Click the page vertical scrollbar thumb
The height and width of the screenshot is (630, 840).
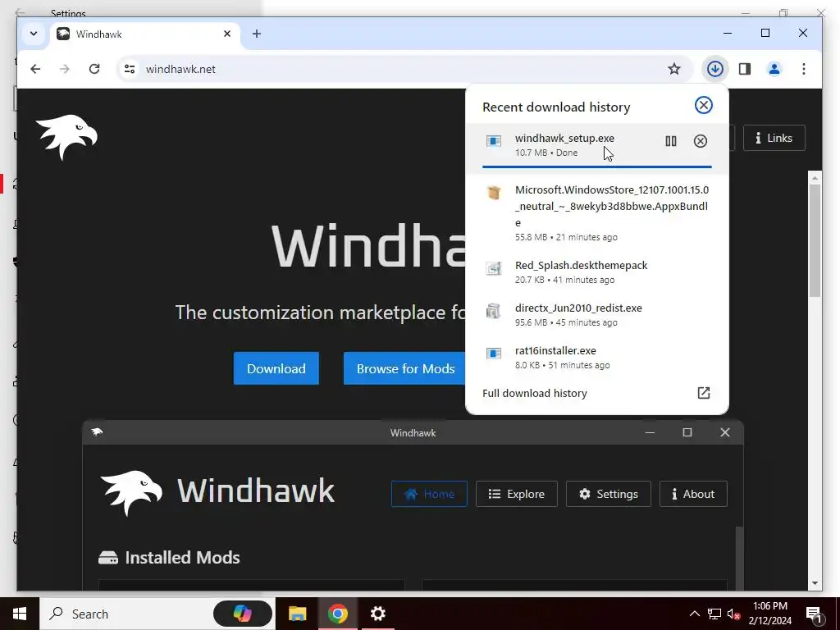815,240
